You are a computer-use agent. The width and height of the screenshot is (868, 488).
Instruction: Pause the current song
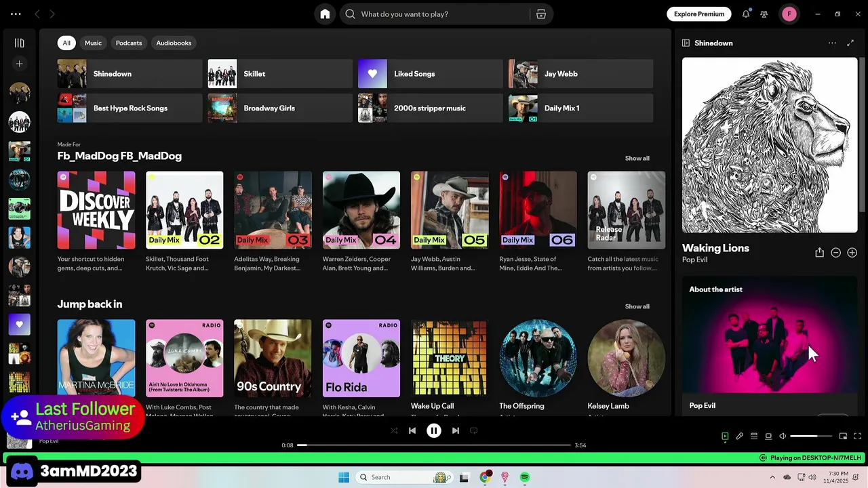434,430
